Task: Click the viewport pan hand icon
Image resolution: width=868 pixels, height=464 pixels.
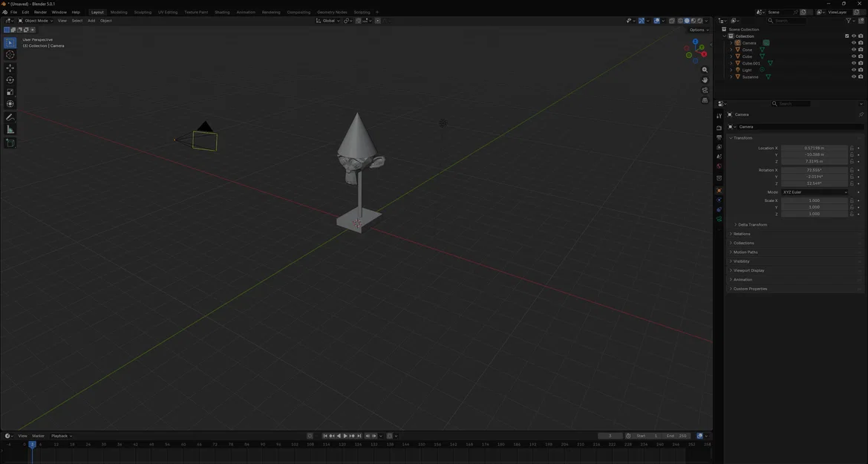Action: (705, 79)
